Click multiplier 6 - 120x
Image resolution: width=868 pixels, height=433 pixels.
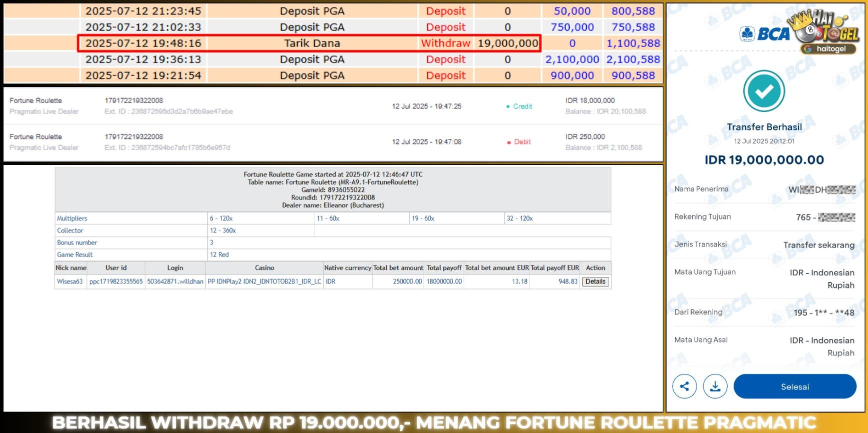pos(221,218)
